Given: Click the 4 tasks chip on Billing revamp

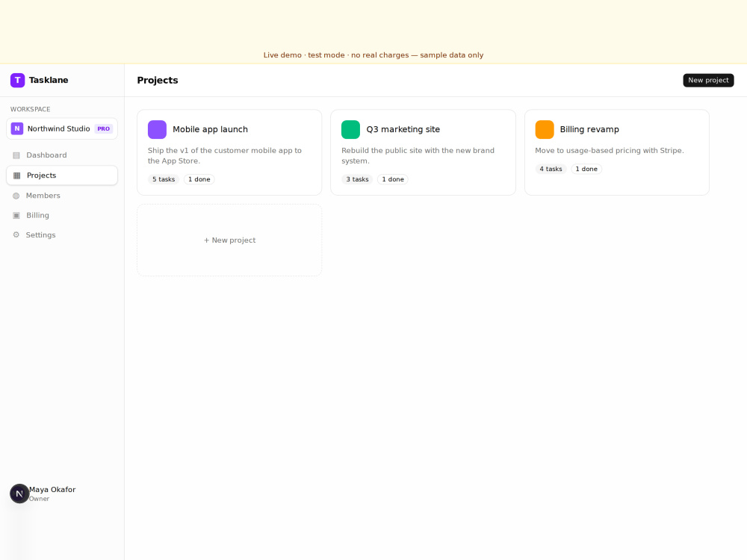Looking at the screenshot, I should [x=551, y=169].
